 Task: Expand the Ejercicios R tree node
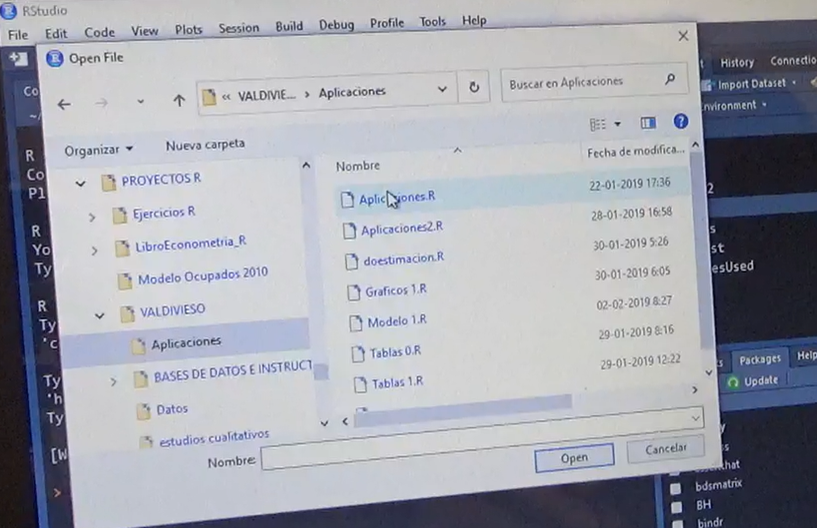click(x=92, y=217)
